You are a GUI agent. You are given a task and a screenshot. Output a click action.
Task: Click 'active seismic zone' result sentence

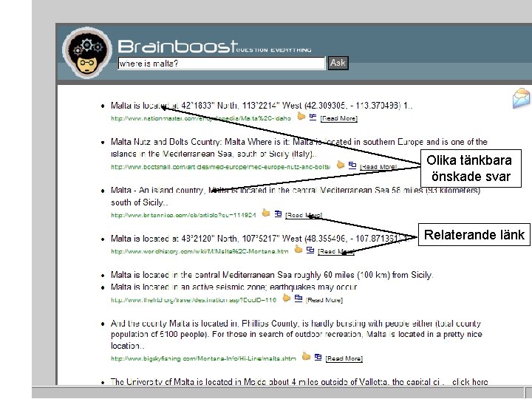(233, 287)
